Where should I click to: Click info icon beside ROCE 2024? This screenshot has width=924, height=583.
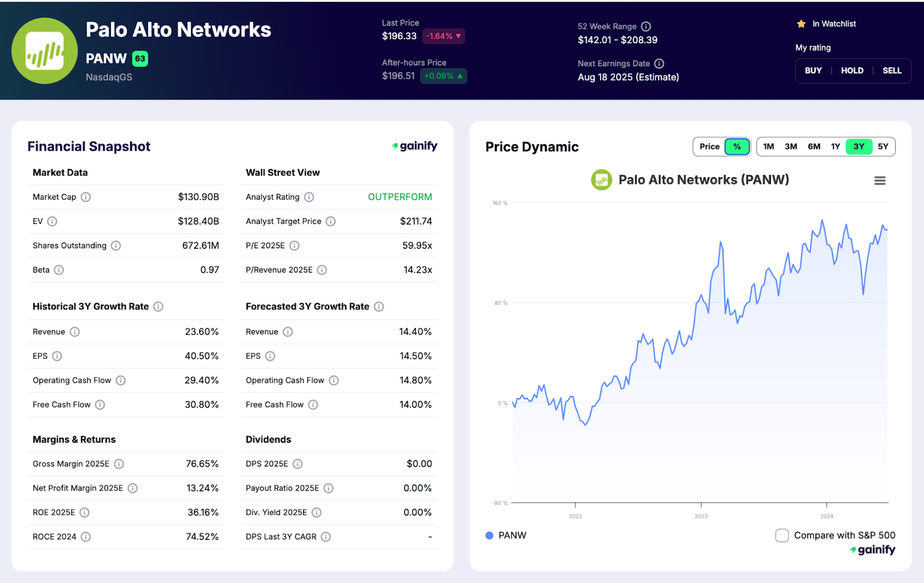pos(85,536)
